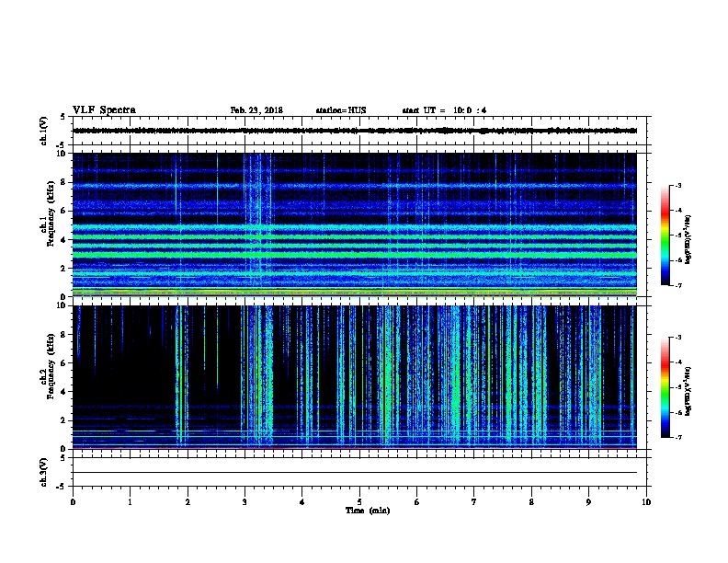The height and width of the screenshot is (563, 728).
Task: Click the "-3" label on ch.1 colorbar
Action: [x=678, y=185]
